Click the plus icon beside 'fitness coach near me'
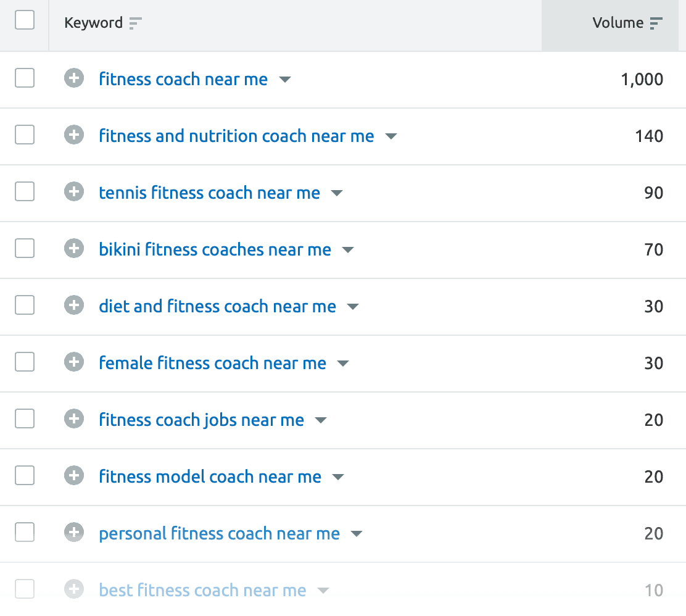 point(73,79)
